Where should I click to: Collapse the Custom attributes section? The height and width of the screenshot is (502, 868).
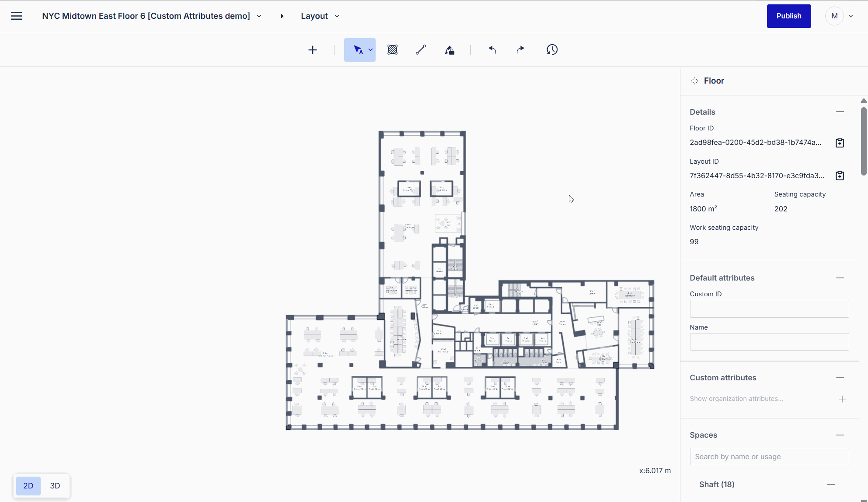tap(840, 378)
